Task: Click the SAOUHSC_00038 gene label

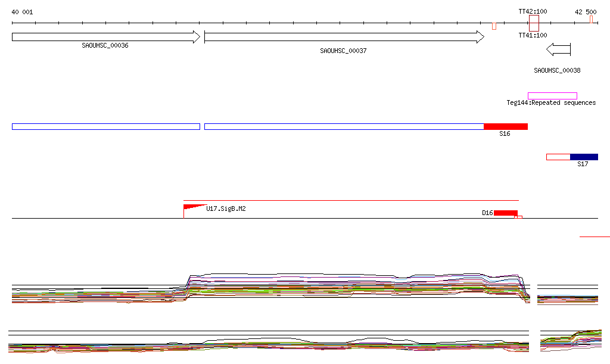Action: click(x=557, y=70)
